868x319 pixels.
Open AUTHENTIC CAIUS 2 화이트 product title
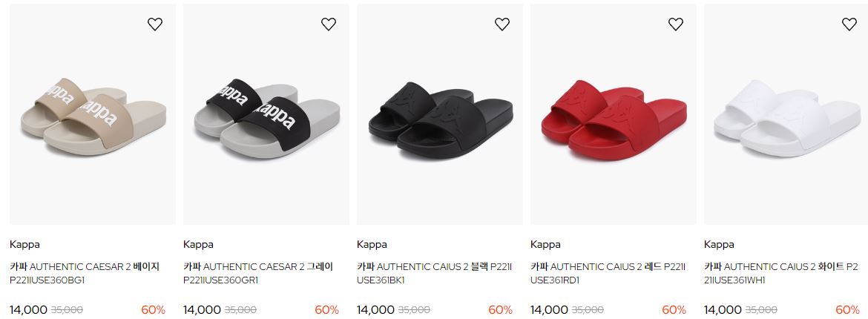(x=782, y=274)
